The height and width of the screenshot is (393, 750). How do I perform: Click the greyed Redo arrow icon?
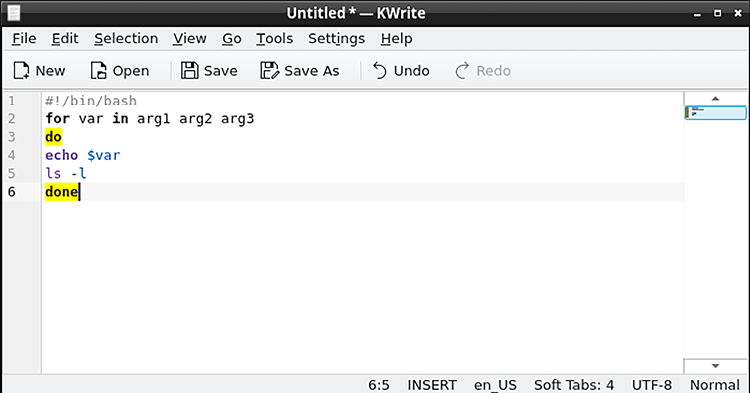click(462, 71)
